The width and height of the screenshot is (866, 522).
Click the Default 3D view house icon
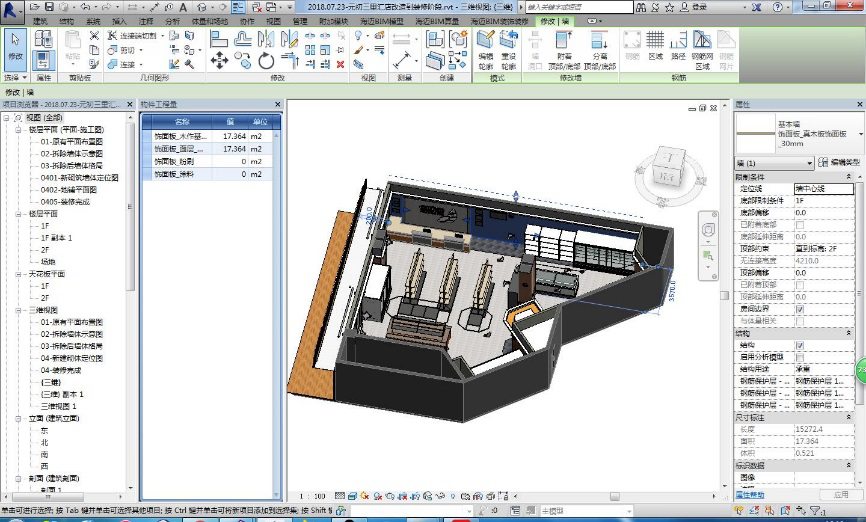(202, 7)
